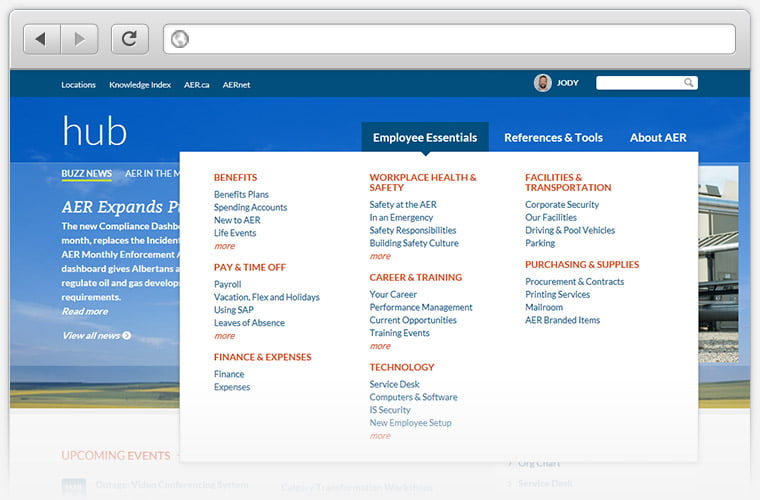Screen dimensions: 760x500
Task: Open Safety Responsibilities
Action: point(413,230)
